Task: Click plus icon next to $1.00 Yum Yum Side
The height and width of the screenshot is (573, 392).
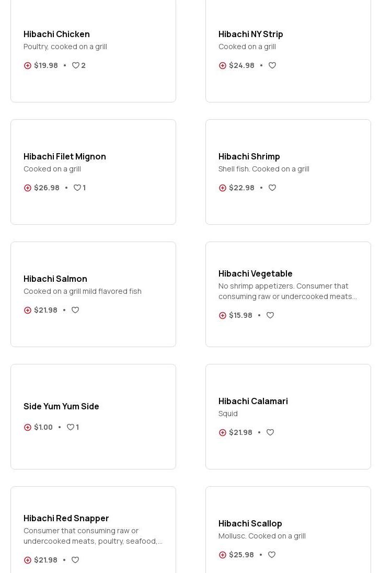Action: tap(28, 427)
